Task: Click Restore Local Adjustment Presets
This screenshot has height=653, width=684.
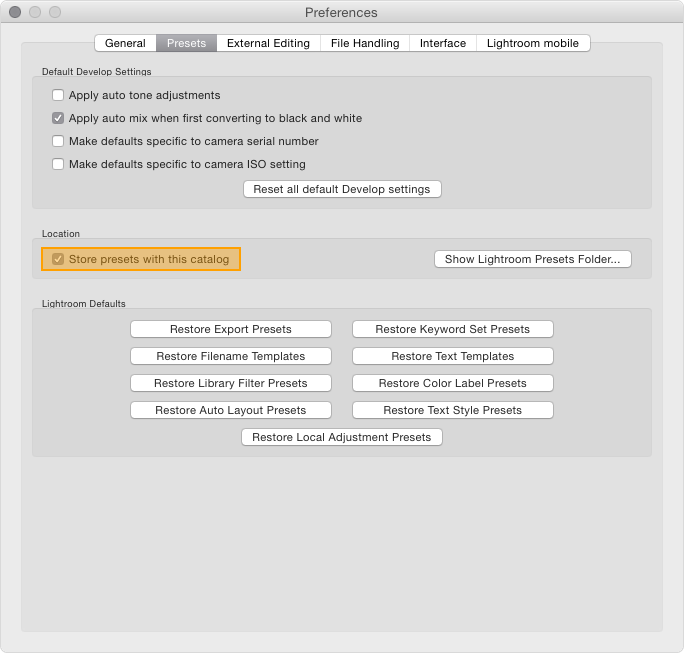Action: click(x=342, y=438)
